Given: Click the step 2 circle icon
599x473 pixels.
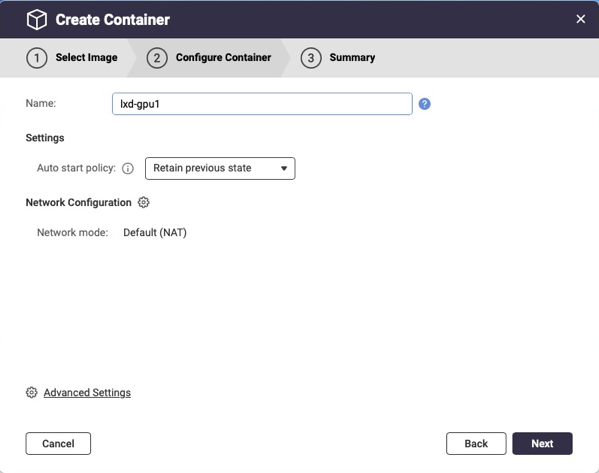Looking at the screenshot, I should 157,58.
